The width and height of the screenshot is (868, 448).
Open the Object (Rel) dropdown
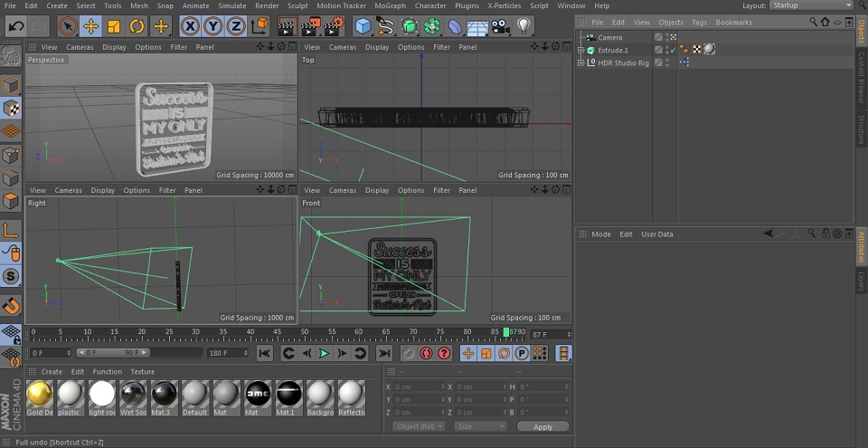click(419, 426)
